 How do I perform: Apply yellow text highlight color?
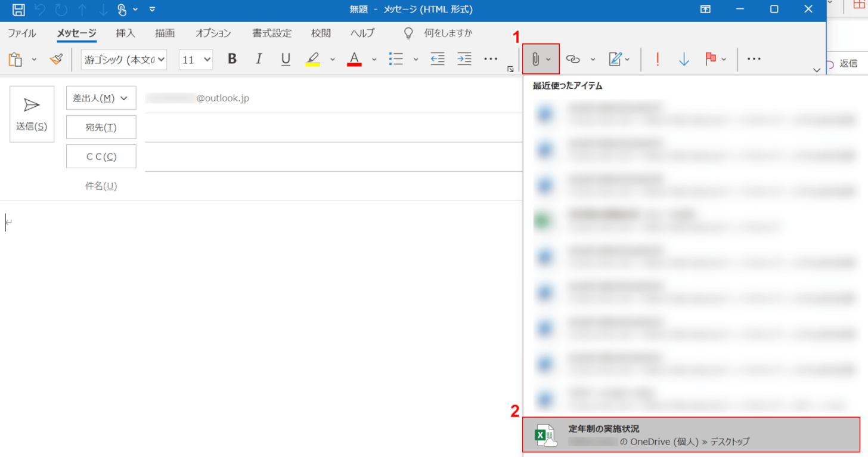click(x=313, y=59)
